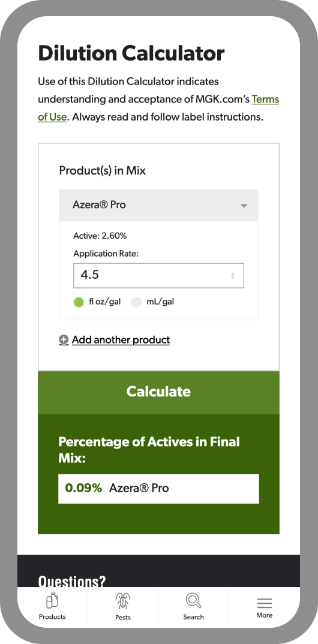318x644 pixels.
Task: Click the Calculate button
Action: 158,392
